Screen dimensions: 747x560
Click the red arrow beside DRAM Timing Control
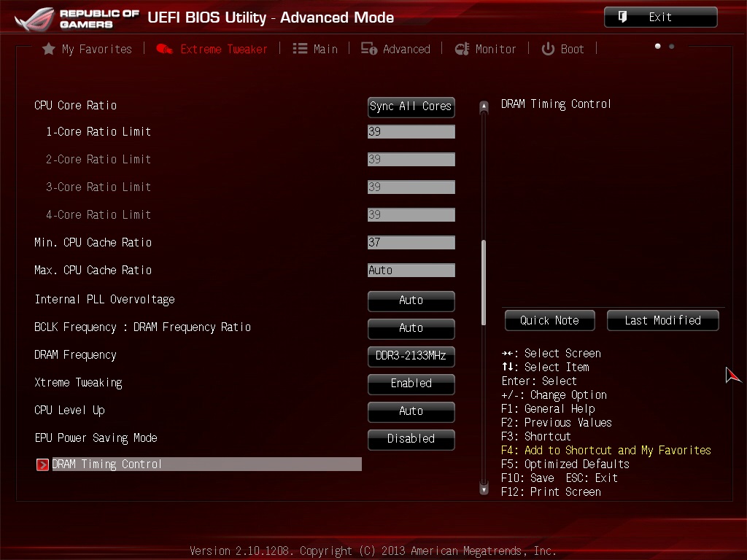pos(42,464)
